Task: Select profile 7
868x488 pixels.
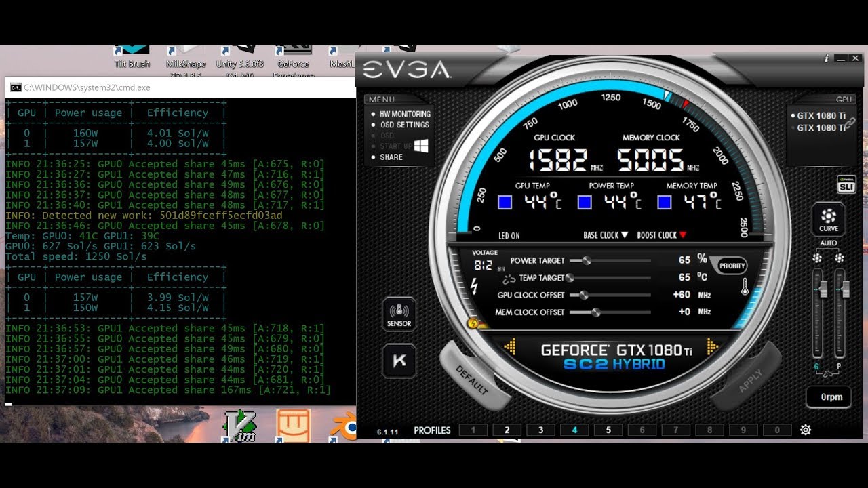Action: (676, 430)
